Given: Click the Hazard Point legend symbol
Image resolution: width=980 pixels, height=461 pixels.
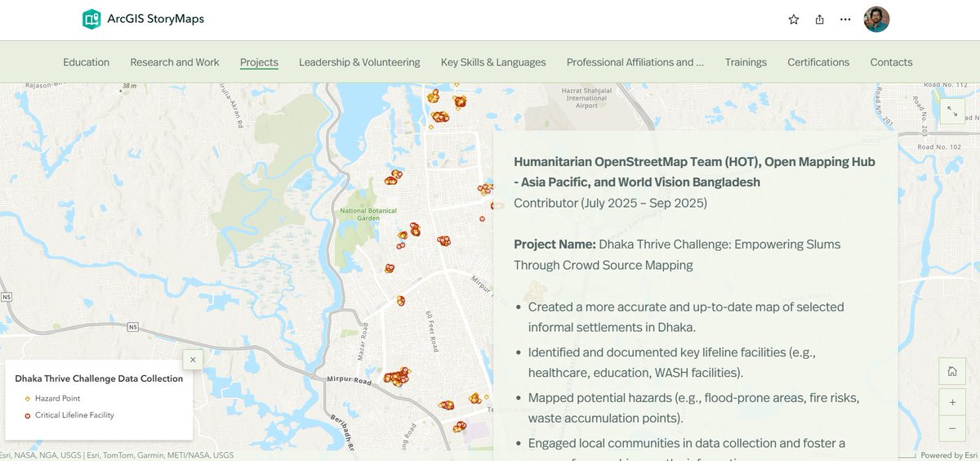Looking at the screenshot, I should coord(28,399).
